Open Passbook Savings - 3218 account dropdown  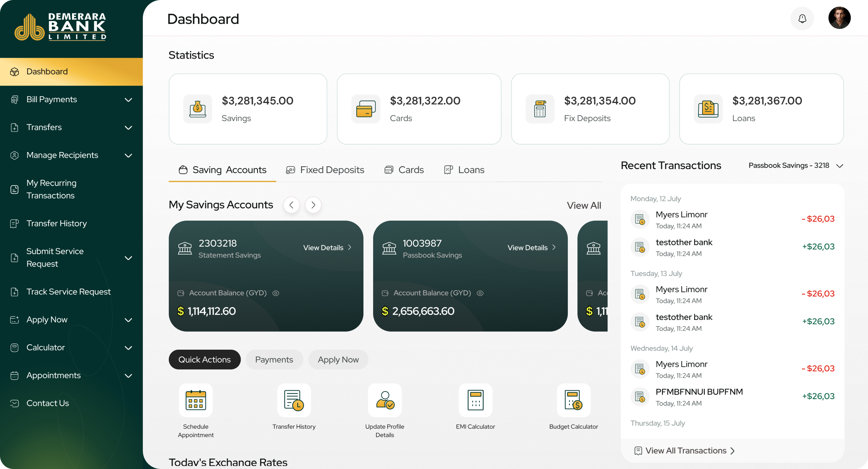[796, 166]
